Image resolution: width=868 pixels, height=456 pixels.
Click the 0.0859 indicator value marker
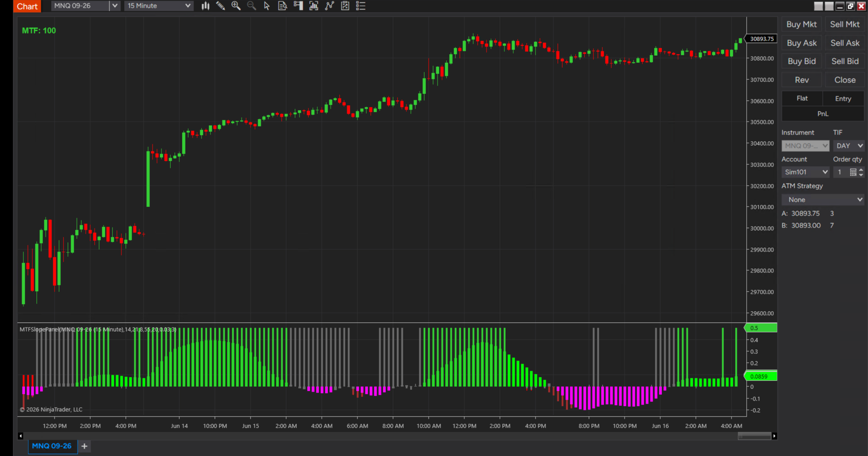pos(761,376)
